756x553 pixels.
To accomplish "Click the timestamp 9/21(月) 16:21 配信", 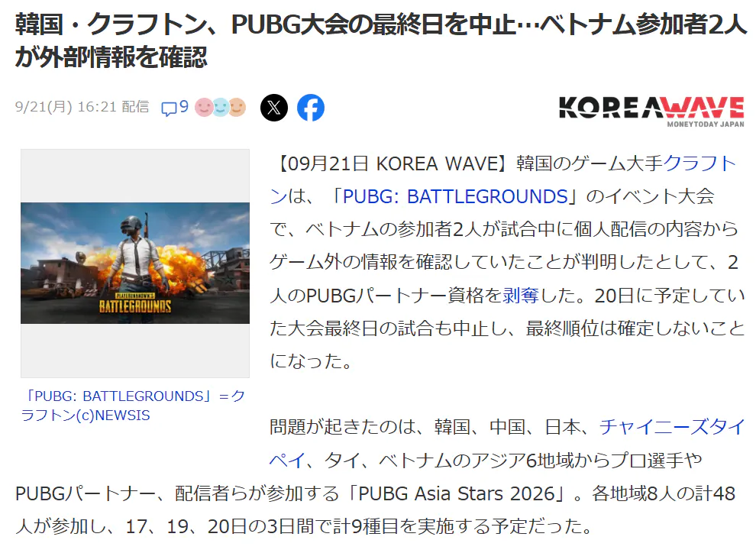I will point(82,106).
